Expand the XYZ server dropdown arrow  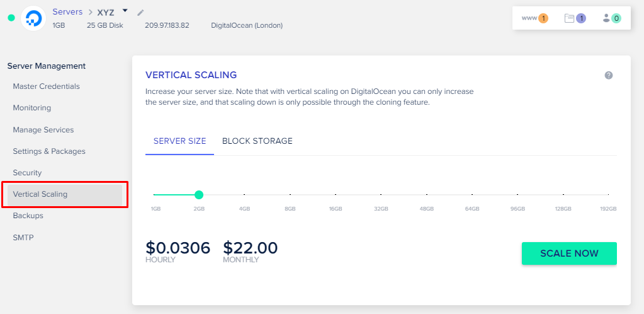tap(125, 11)
